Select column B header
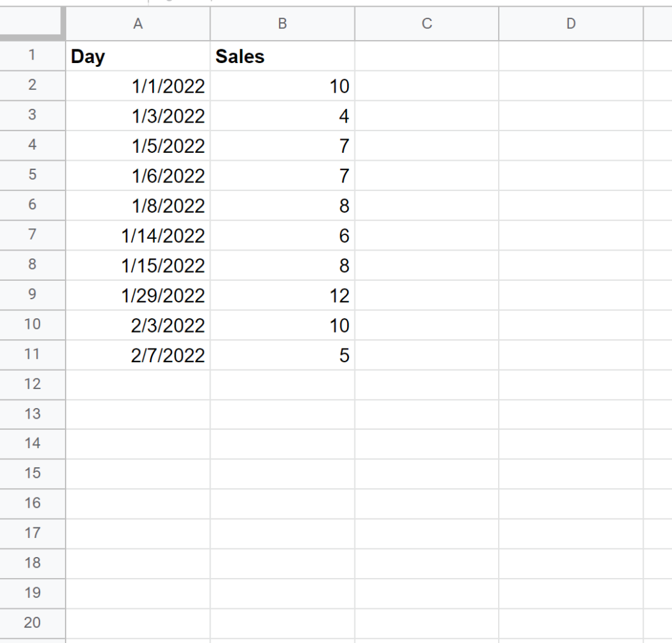Viewport: 672px width, 643px height. pos(282,24)
